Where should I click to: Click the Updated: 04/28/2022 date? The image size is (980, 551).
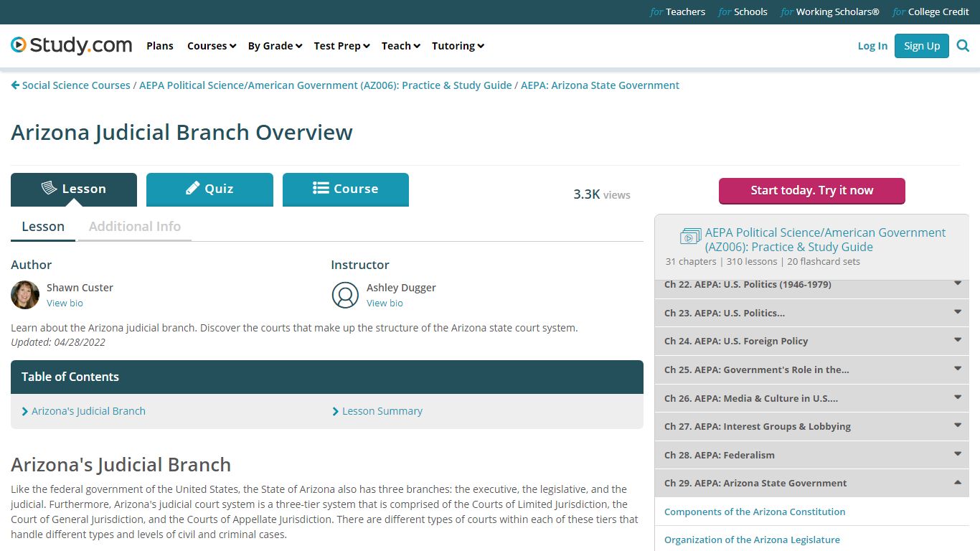pos(58,342)
